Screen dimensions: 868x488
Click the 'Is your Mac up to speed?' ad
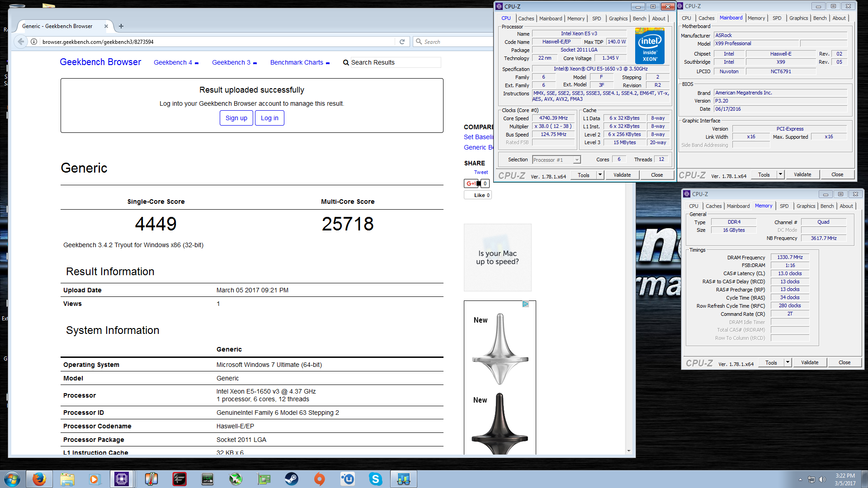tap(497, 258)
